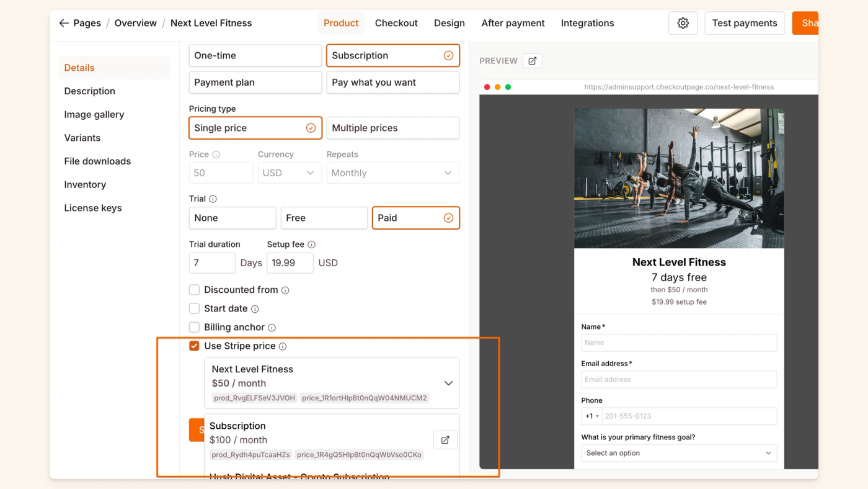The image size is (868, 489).
Task: Click the Next Level Fitness breadcrumb
Action: [x=211, y=23]
